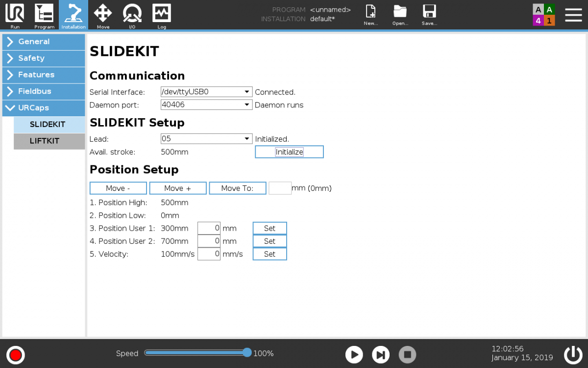Collapse the URCaps section
The image size is (588, 368).
tap(44, 108)
